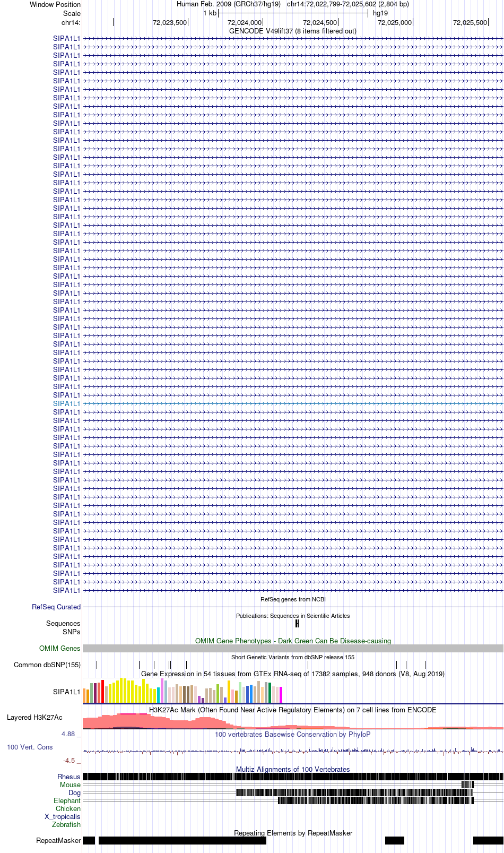Click the Common dbSNP(155) track label
The image size is (504, 853).
(x=47, y=665)
